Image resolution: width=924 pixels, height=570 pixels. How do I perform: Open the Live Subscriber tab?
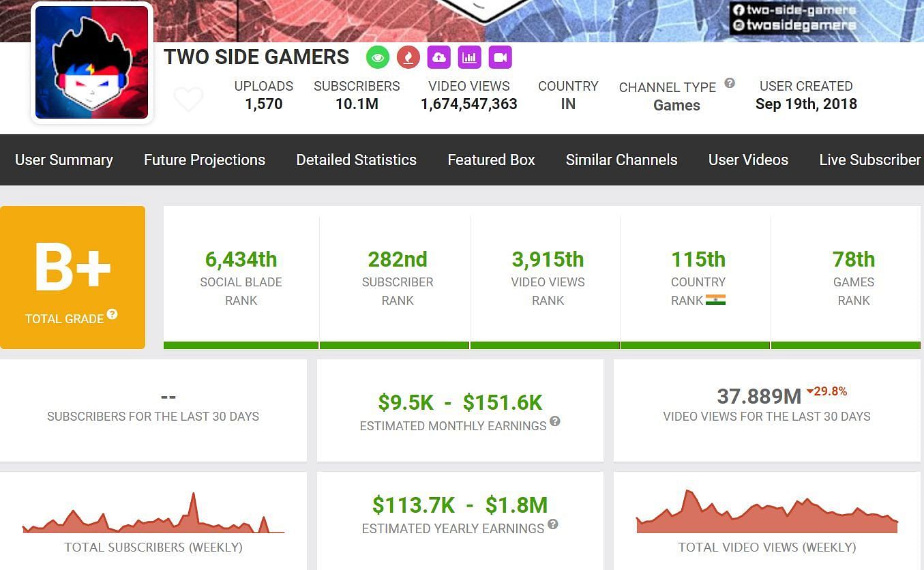tap(869, 160)
